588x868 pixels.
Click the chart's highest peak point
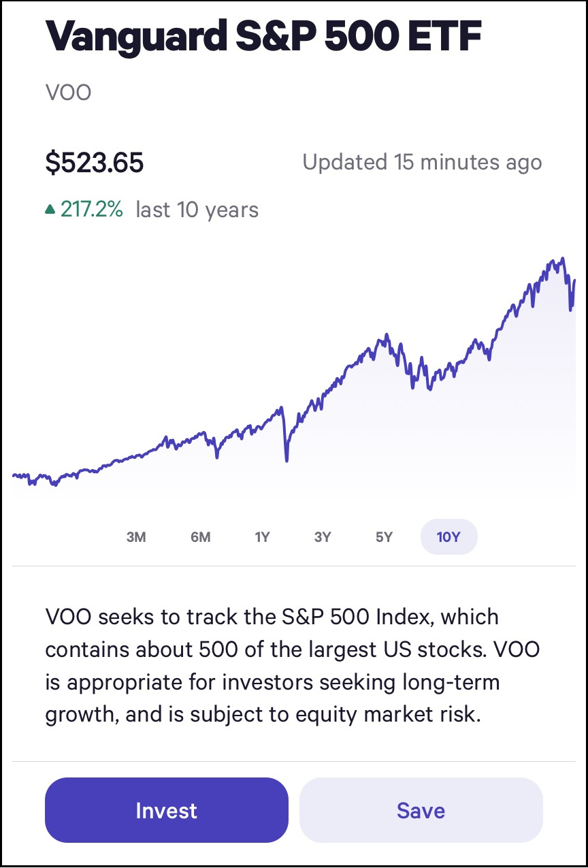(x=562, y=259)
